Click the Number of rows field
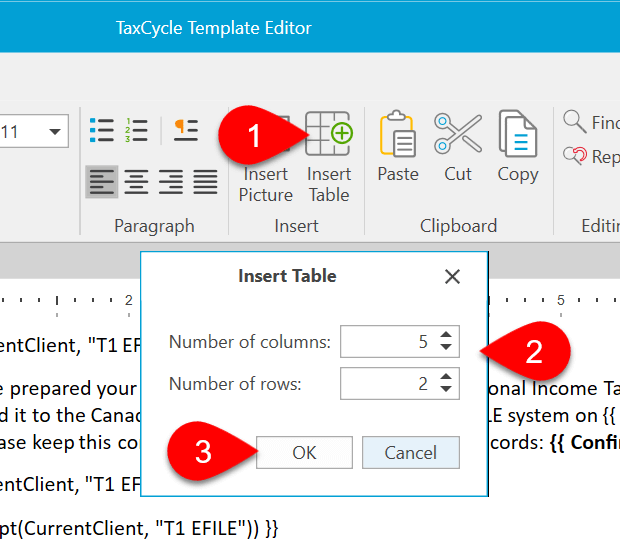The width and height of the screenshot is (620, 556). (400, 384)
